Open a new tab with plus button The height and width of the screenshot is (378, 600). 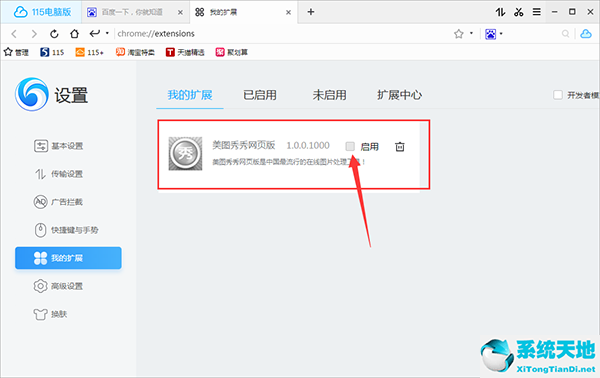pos(311,12)
